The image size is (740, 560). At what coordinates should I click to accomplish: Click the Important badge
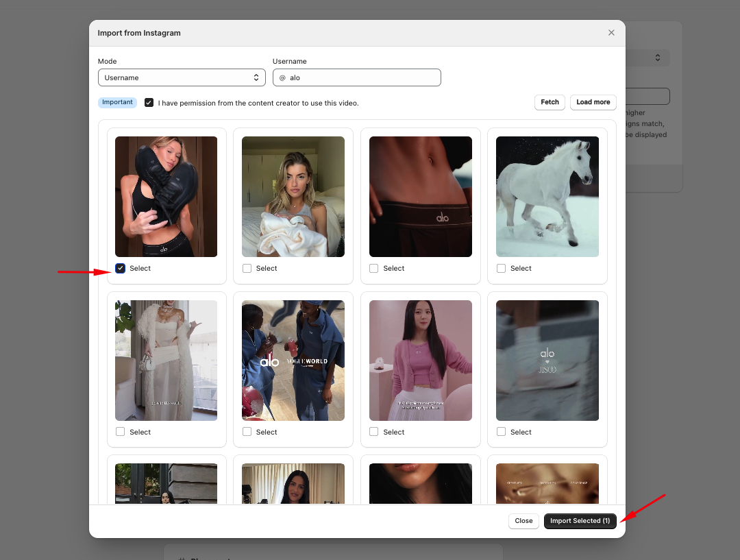pyautogui.click(x=118, y=102)
